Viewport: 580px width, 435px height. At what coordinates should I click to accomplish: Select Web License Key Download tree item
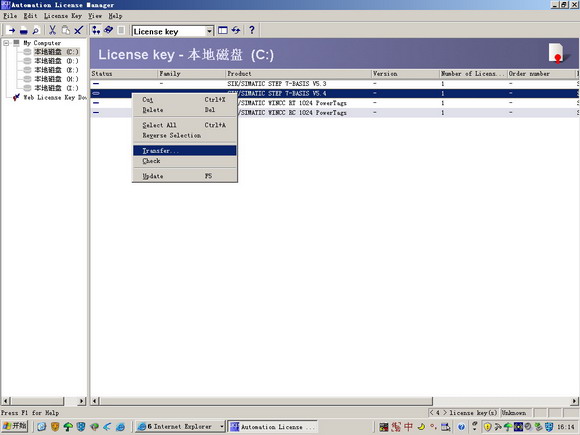coord(55,97)
